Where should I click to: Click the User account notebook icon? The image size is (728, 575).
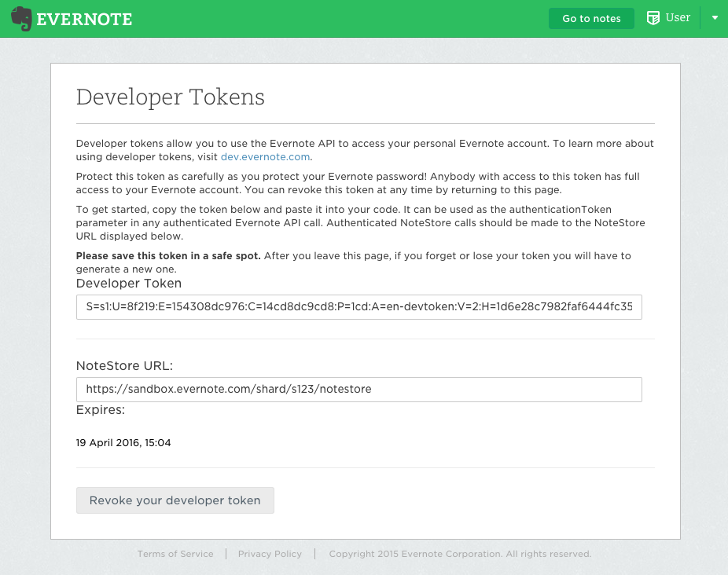(x=653, y=18)
